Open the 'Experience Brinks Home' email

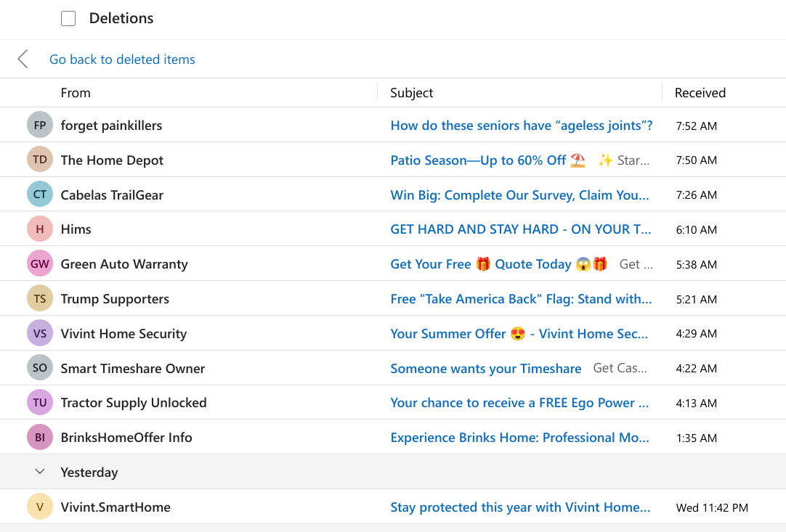click(x=519, y=438)
